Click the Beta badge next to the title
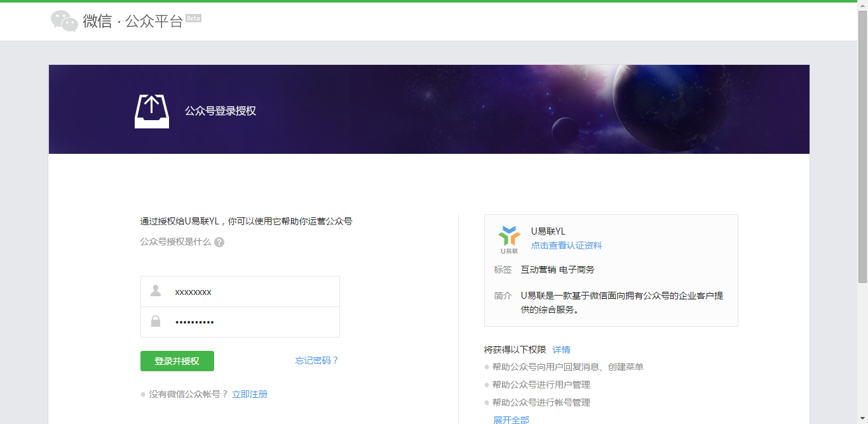Screen dimensions: 868x424 [194, 18]
